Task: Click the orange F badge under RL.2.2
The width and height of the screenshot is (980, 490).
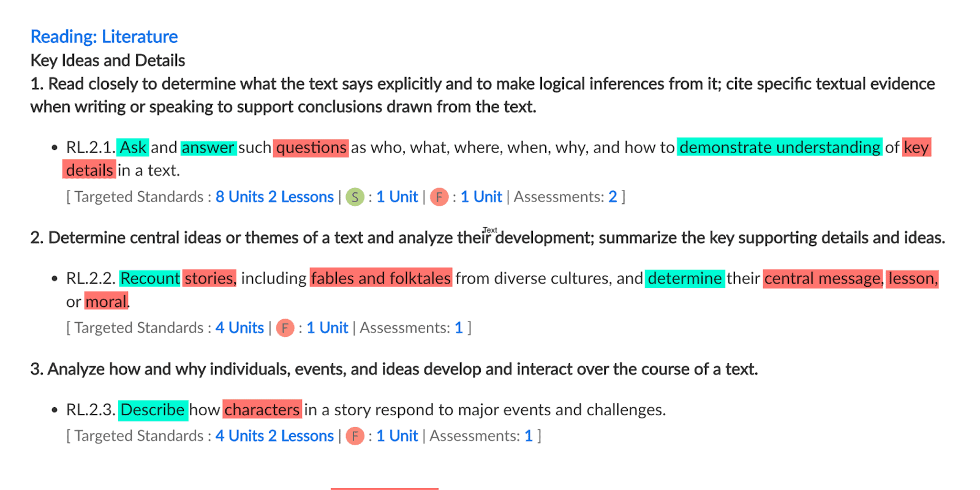Action: pos(285,328)
